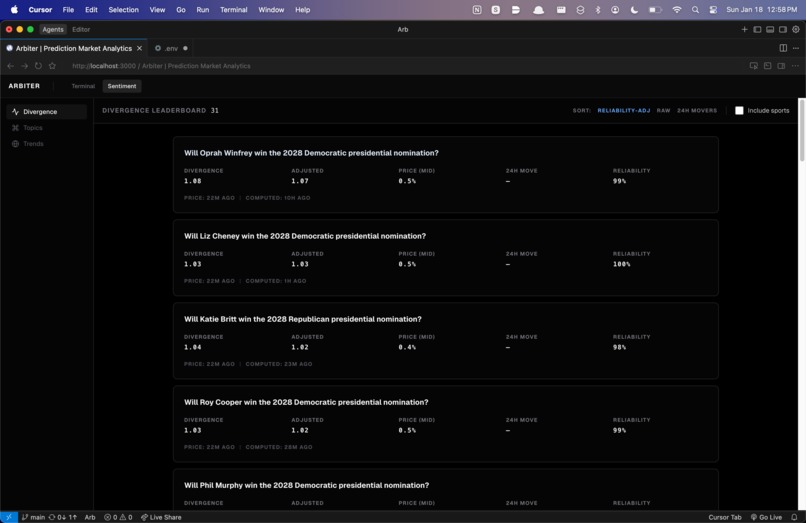The image size is (806, 523).
Task: Switch to Editor mode
Action: pyautogui.click(x=81, y=29)
